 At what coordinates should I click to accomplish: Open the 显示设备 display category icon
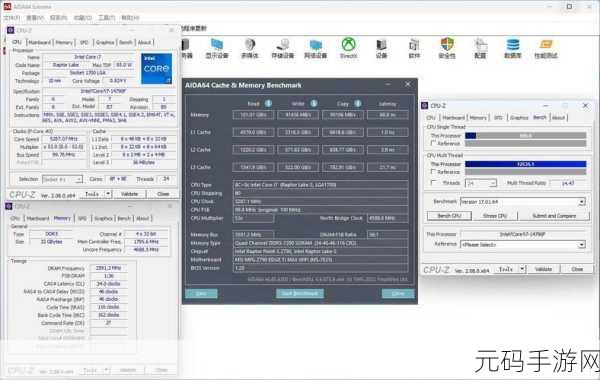tap(217, 47)
